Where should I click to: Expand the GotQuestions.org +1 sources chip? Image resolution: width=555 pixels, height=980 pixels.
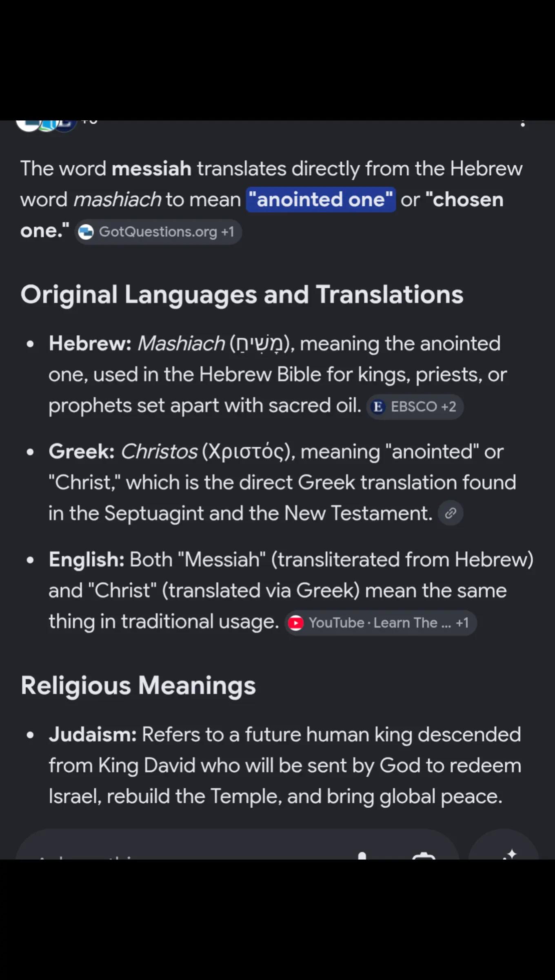158,232
